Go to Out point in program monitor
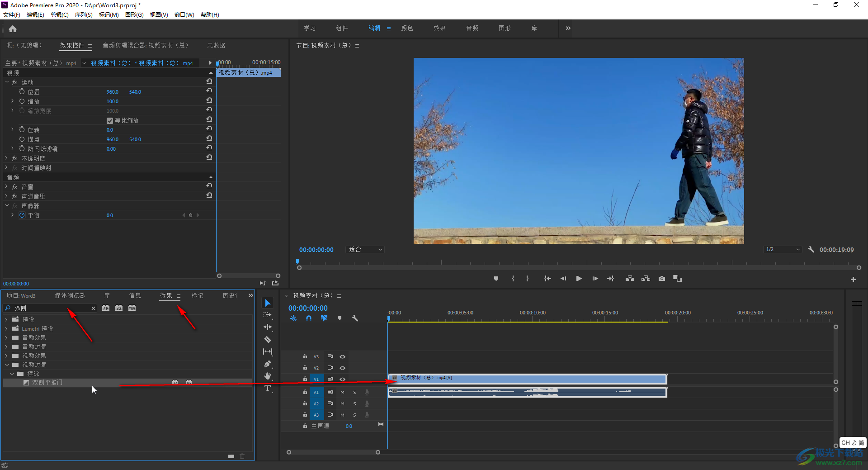Viewport: 868px width, 470px height. pyautogui.click(x=610, y=279)
